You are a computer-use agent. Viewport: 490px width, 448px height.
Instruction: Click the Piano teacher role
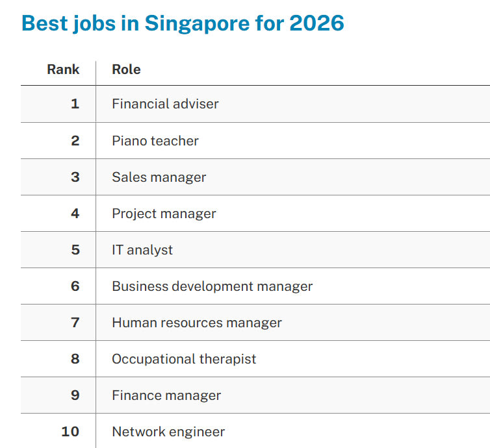pyautogui.click(x=155, y=141)
